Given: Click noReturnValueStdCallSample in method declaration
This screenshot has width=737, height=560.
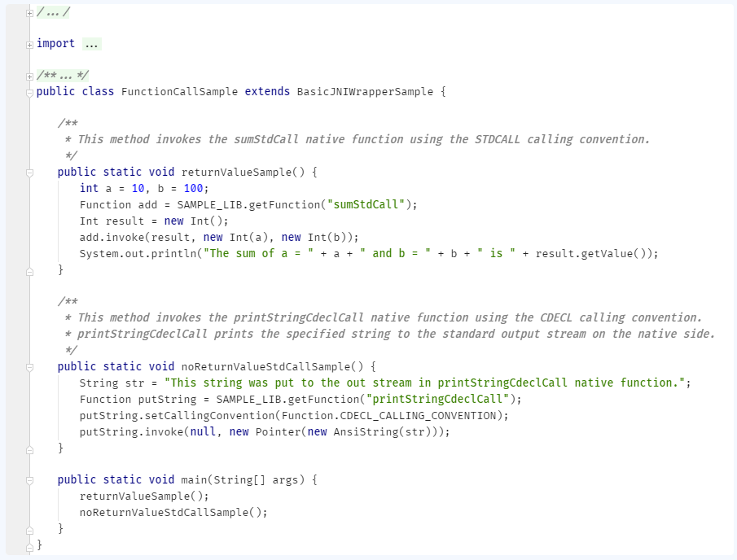Looking at the screenshot, I should 265,366.
